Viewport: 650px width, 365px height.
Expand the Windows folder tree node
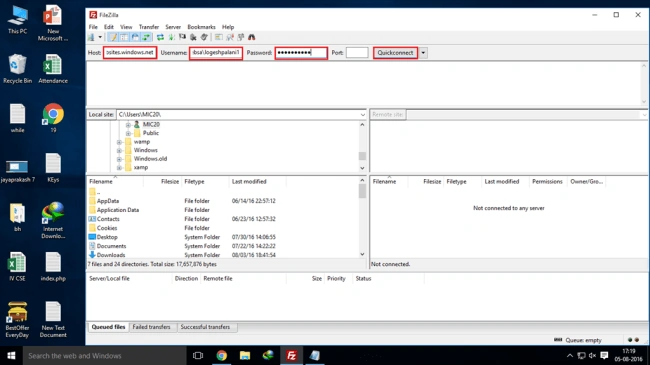119,150
